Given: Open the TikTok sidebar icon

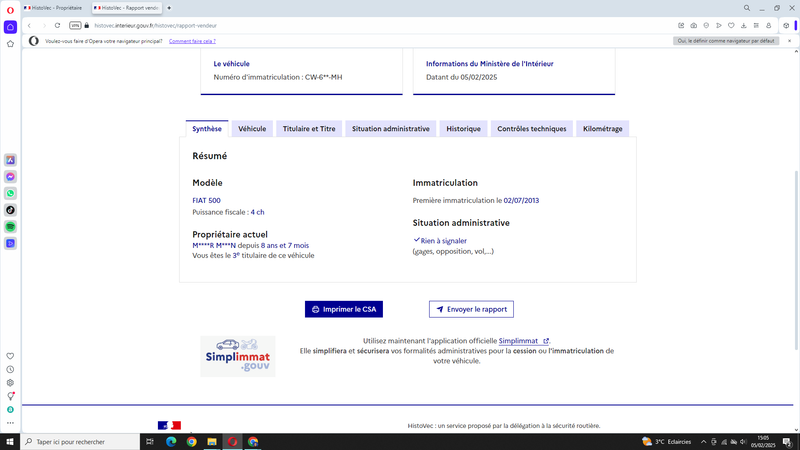Looking at the screenshot, I should coord(10,210).
